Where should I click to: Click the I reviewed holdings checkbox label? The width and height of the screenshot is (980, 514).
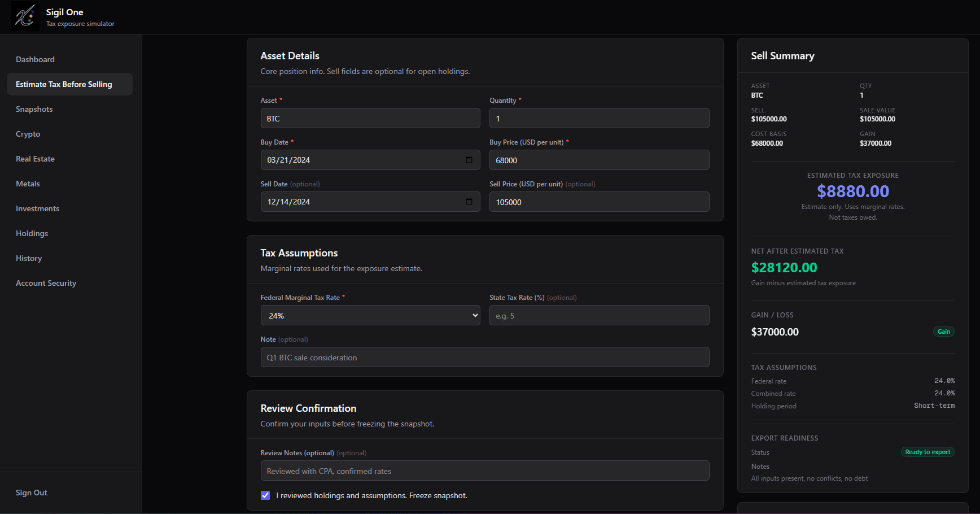371,495
